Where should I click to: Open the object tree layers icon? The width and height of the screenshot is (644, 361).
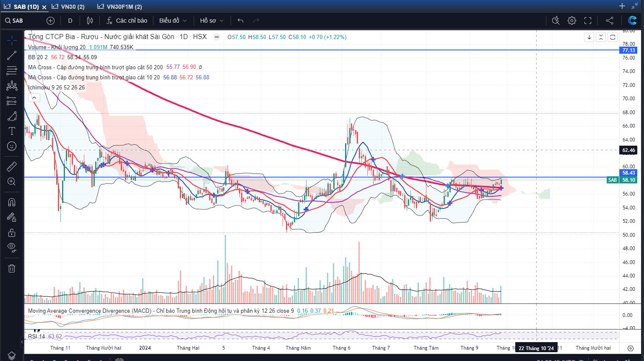coord(12,356)
